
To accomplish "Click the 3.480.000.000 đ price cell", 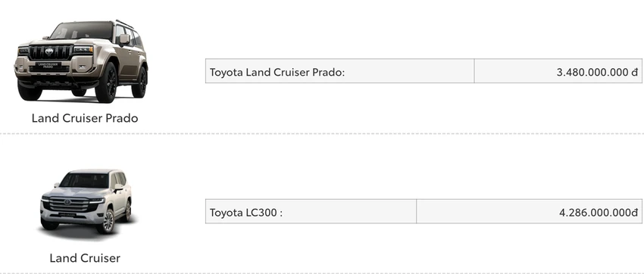I will pyautogui.click(x=558, y=71).
